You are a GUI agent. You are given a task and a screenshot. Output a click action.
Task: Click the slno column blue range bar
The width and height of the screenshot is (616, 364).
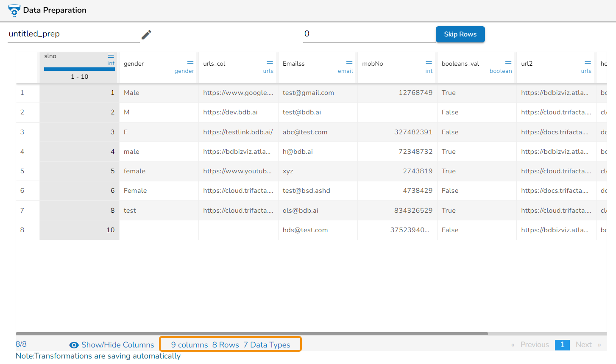tap(79, 69)
